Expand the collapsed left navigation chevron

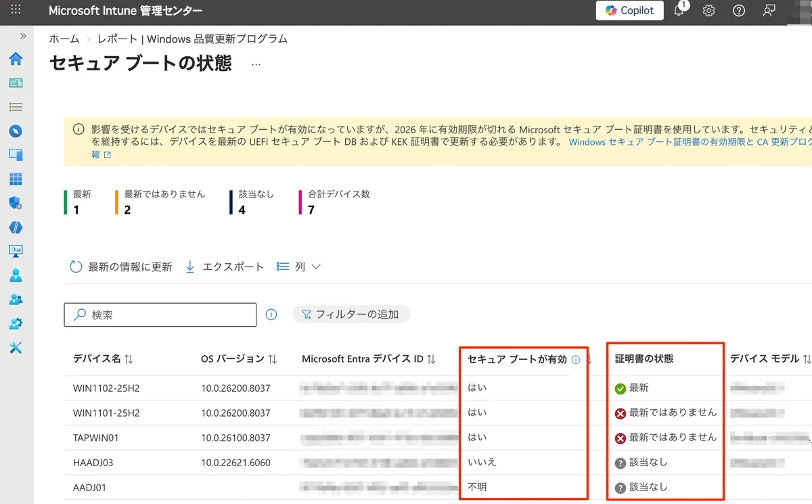pos(23,36)
